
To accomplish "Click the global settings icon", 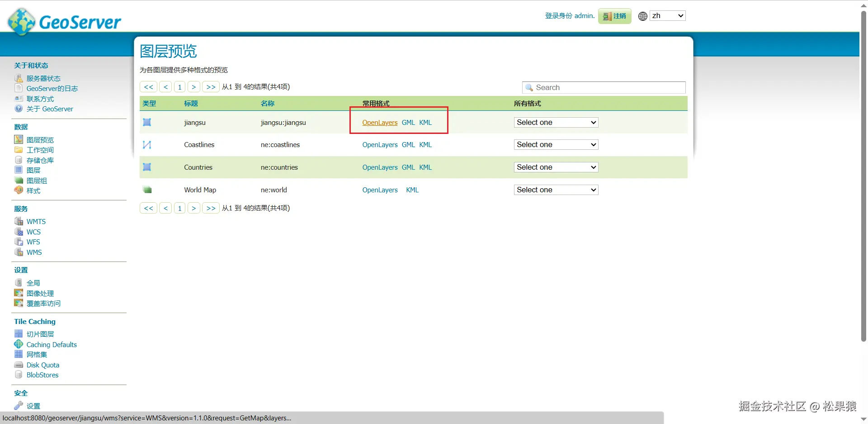I will (x=19, y=283).
